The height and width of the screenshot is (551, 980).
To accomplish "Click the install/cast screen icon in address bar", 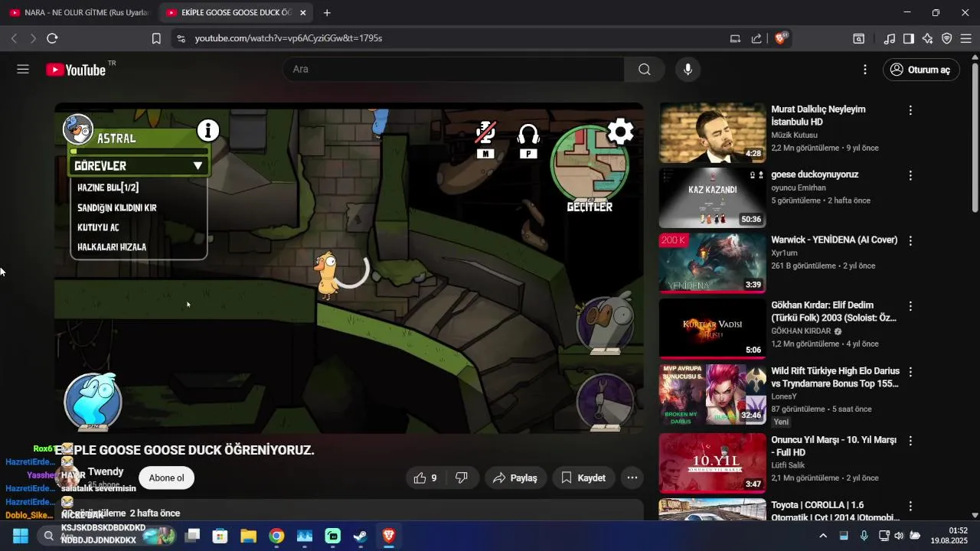I will coord(735,38).
